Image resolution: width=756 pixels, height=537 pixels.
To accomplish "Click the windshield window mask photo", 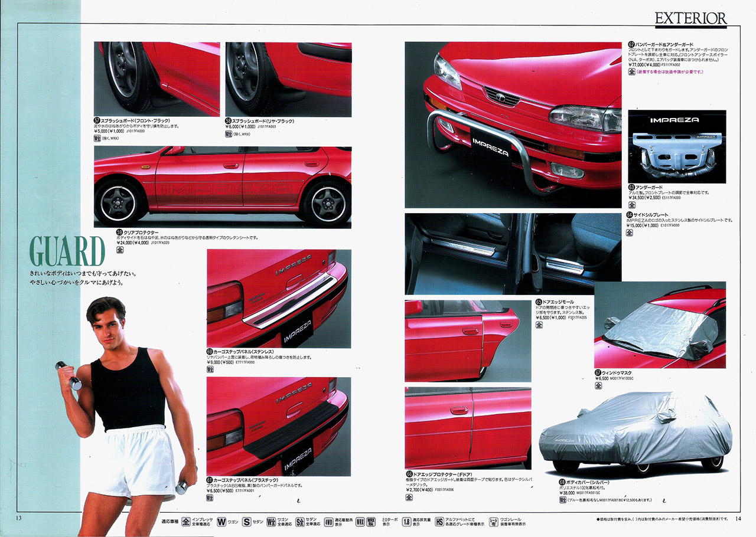I will click(660, 325).
